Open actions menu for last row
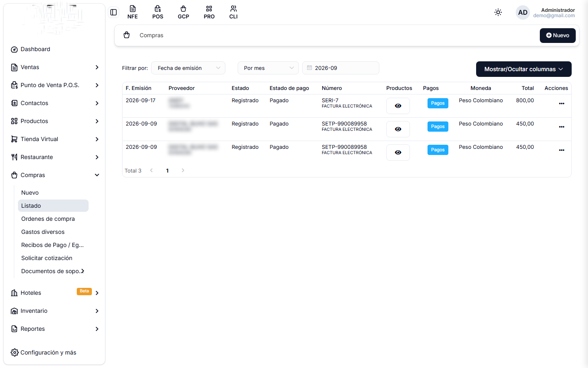The width and height of the screenshot is (588, 368). coord(561,150)
